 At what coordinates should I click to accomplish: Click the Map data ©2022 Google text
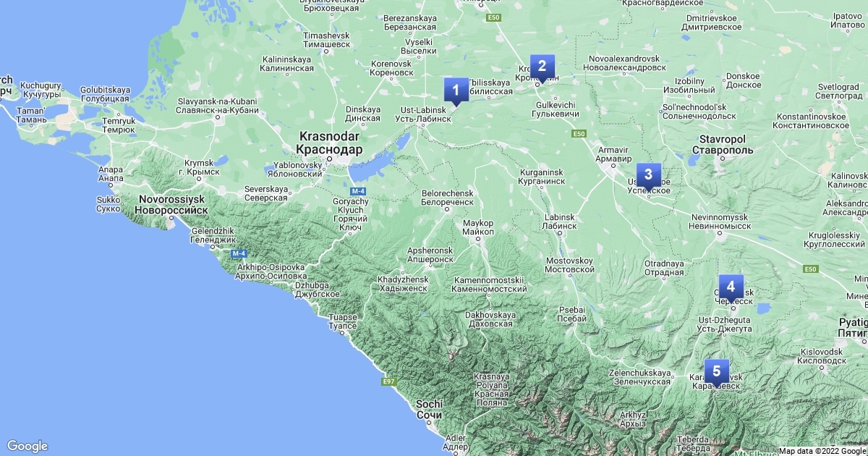pyautogui.click(x=822, y=451)
